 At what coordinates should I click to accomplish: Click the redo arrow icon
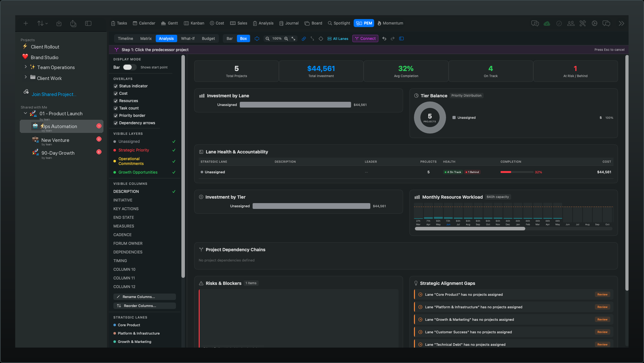(393, 38)
